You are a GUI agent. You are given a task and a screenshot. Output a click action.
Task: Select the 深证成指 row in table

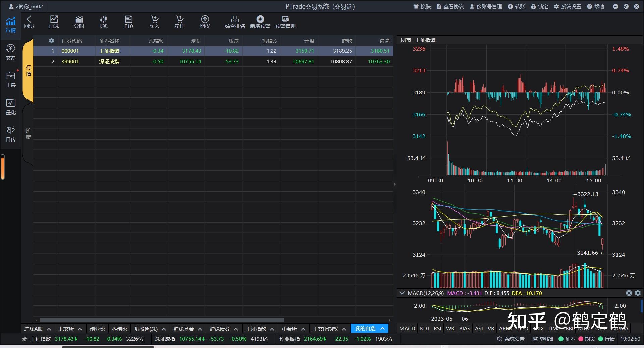(213, 61)
